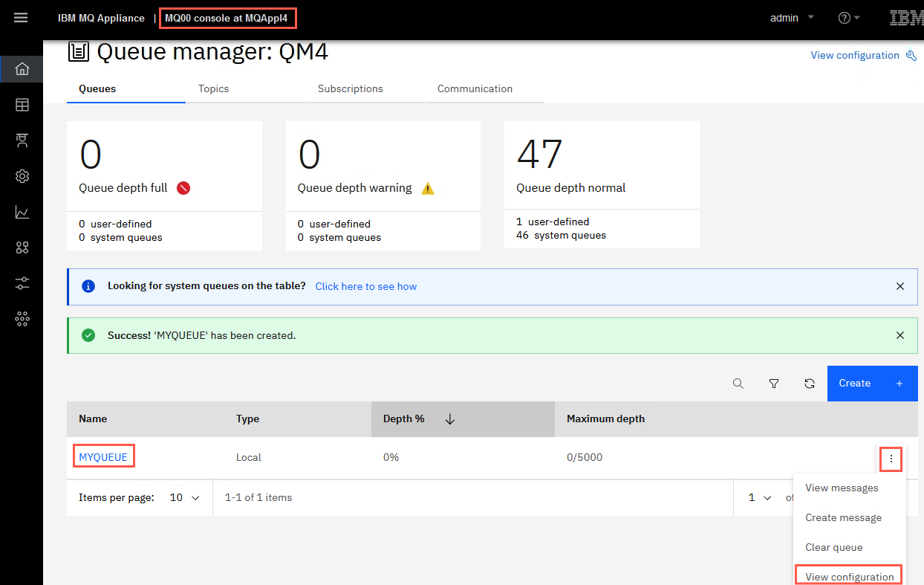The width and height of the screenshot is (924, 585).
Task: Open the sliders icon in sidebar
Action: pyautogui.click(x=22, y=283)
